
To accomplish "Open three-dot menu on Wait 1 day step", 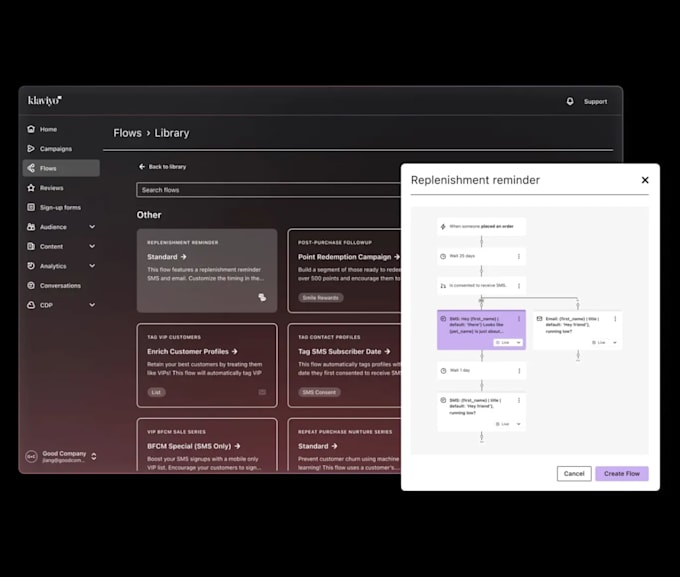I will pyautogui.click(x=519, y=371).
